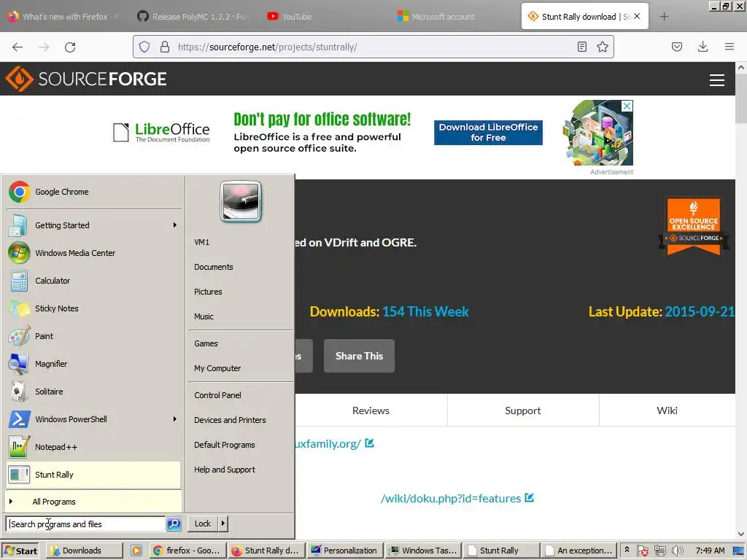Open Firefox application menu
The height and width of the screenshot is (560, 747).
point(729,47)
